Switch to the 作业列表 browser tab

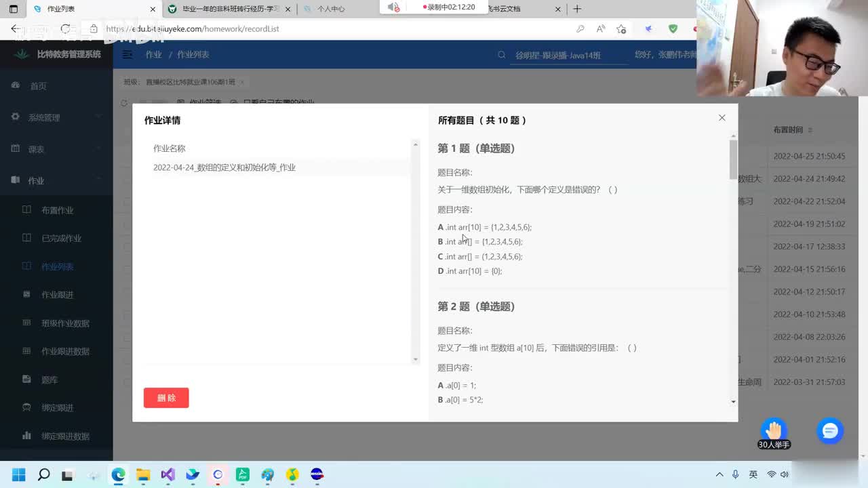click(x=94, y=9)
